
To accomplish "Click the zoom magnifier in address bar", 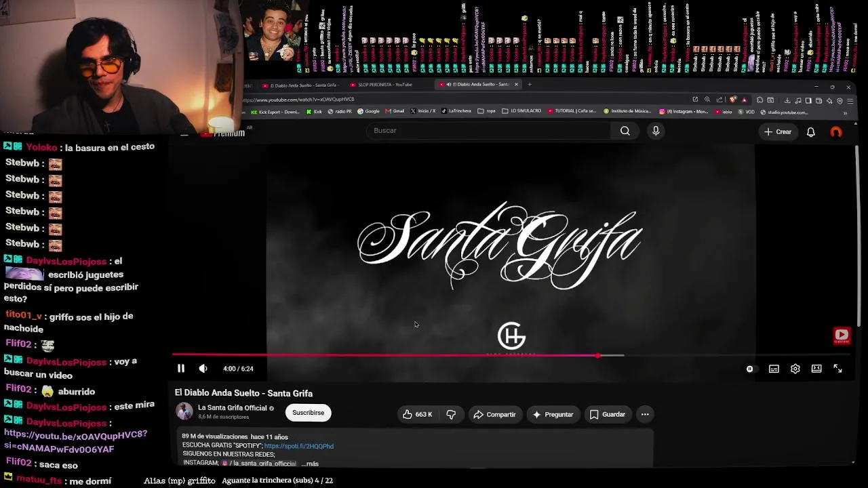I will pyautogui.click(x=707, y=100).
